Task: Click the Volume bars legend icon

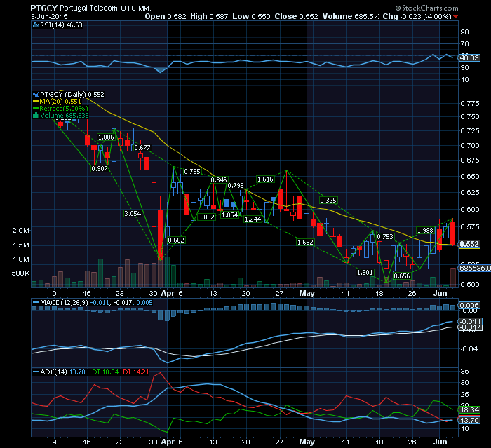Action: [36, 116]
